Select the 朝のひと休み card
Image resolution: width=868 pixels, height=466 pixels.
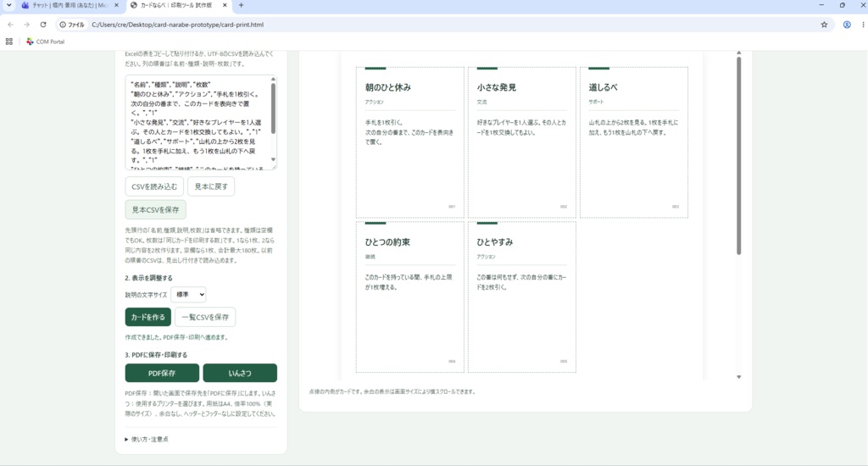pos(410,142)
